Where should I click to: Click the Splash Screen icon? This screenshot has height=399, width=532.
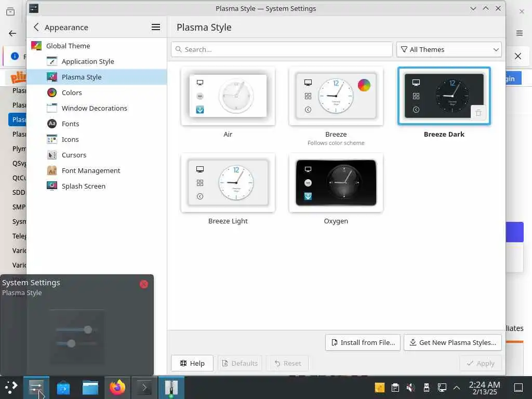[52, 186]
